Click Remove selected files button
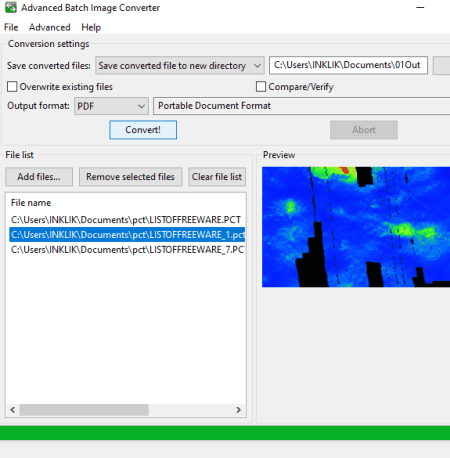450x458 pixels. [x=130, y=177]
